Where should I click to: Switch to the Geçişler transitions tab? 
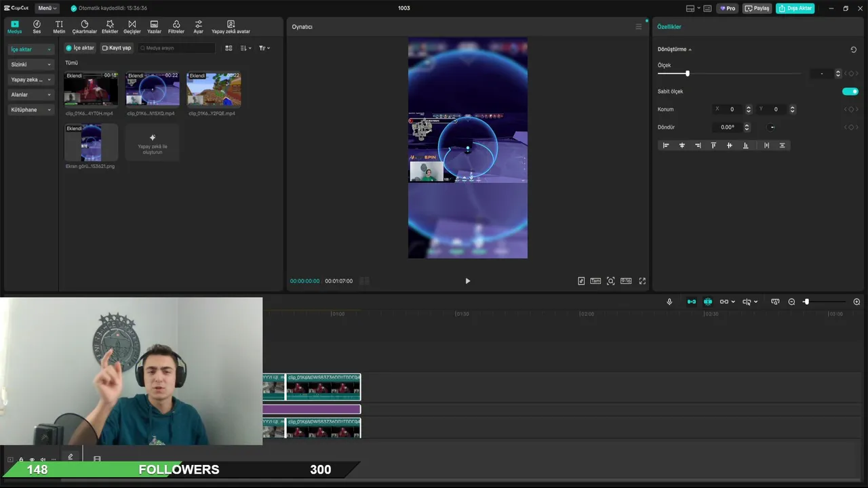(132, 27)
